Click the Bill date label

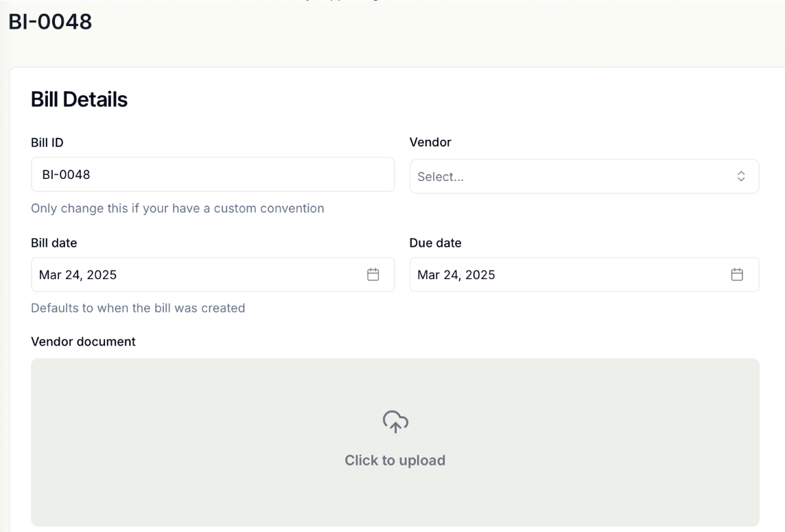click(x=54, y=243)
